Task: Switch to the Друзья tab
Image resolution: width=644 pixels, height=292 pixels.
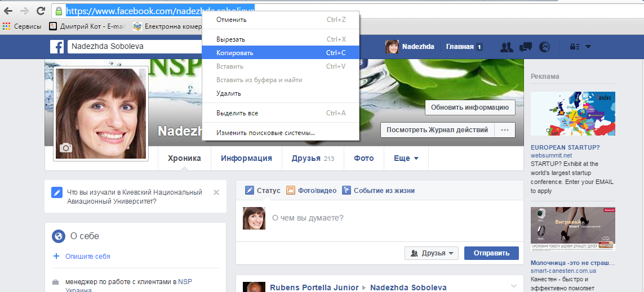Action: (313, 158)
